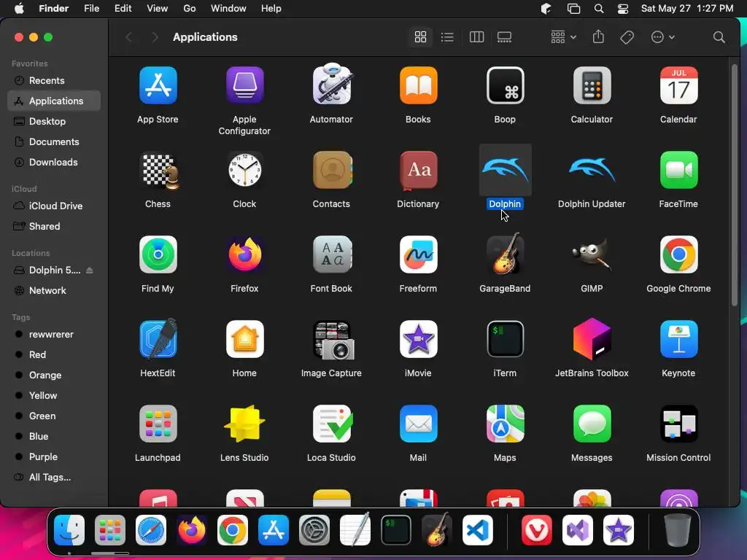Open Network in the sidebar

(54, 290)
